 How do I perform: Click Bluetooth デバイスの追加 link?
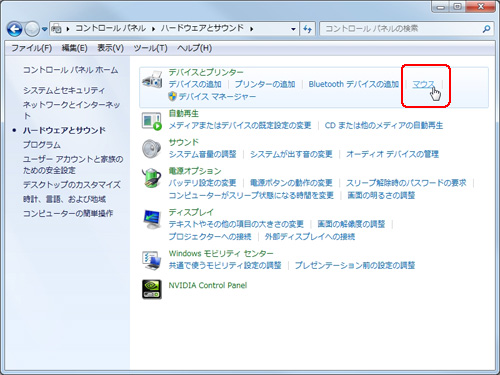pos(354,84)
